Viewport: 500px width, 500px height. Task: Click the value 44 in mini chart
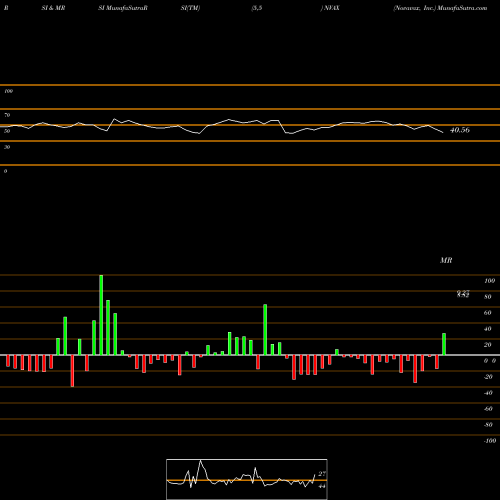point(322,486)
